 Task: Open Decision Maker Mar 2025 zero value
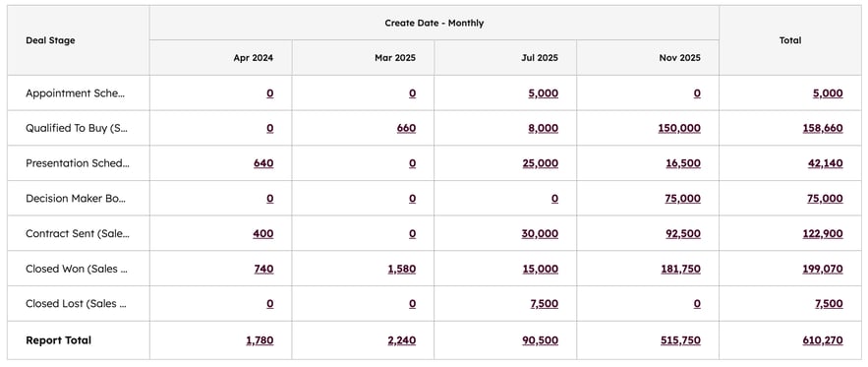pyautogui.click(x=413, y=199)
